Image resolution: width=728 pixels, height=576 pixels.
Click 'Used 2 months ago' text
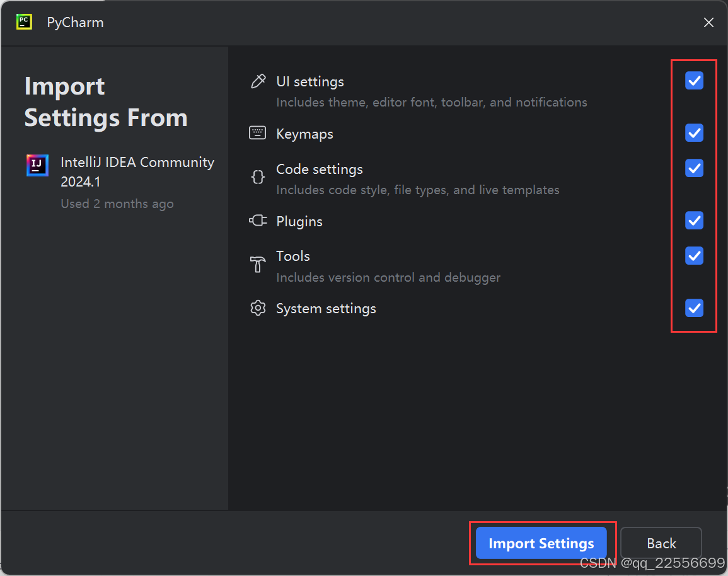click(x=117, y=204)
